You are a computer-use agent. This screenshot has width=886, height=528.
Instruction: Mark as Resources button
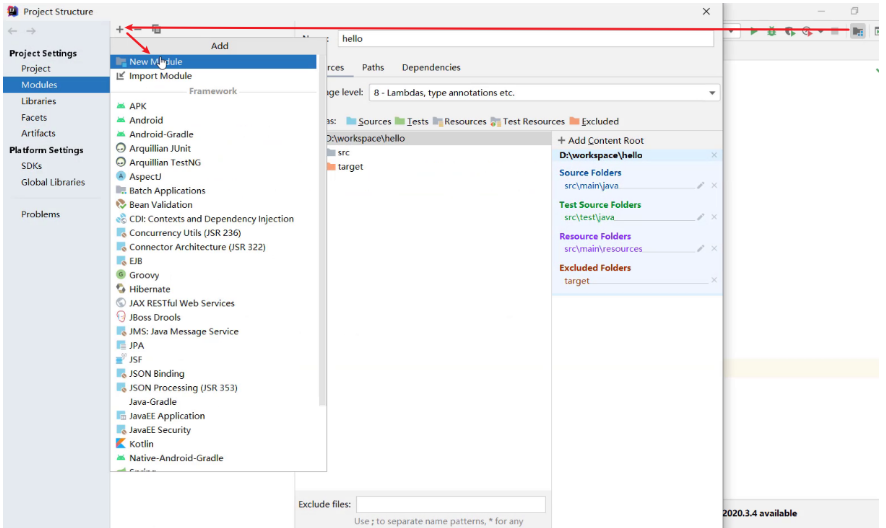pyautogui.click(x=459, y=122)
